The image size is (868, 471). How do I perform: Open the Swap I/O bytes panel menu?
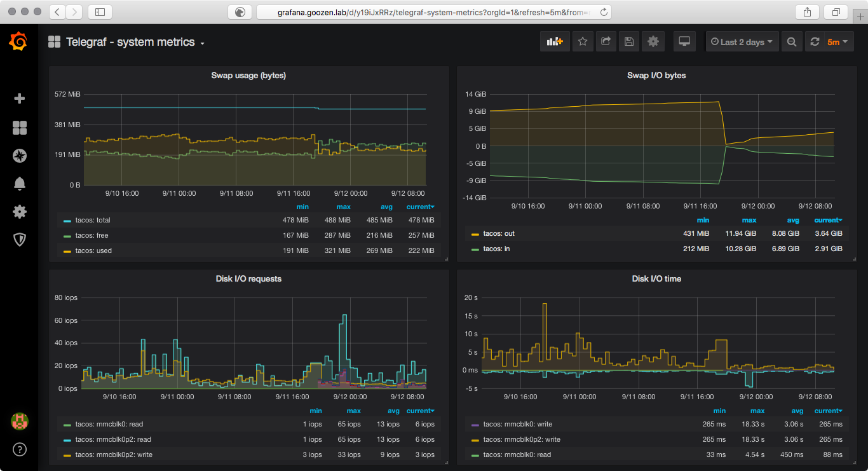(x=656, y=75)
